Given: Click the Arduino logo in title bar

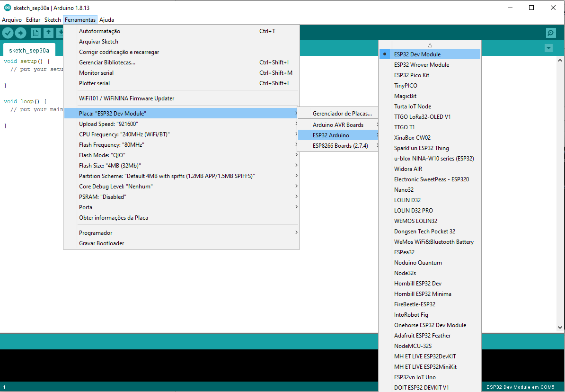Looking at the screenshot, I should (7, 8).
